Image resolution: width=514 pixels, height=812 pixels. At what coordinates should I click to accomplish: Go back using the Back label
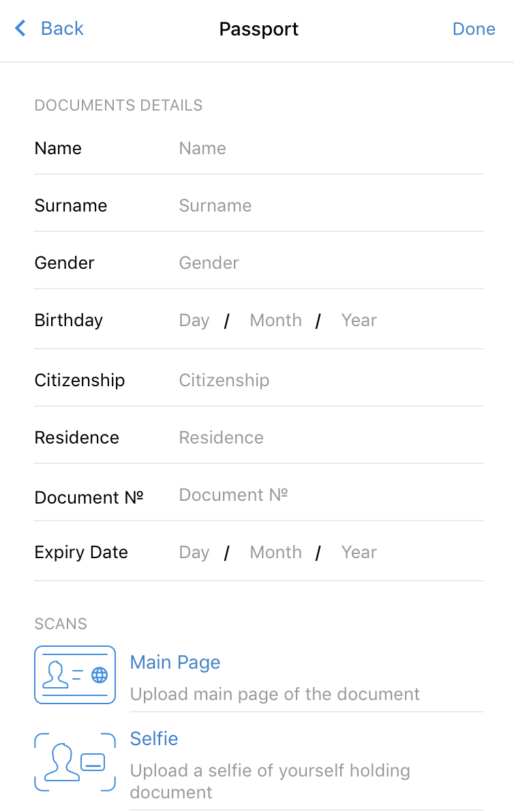point(62,29)
